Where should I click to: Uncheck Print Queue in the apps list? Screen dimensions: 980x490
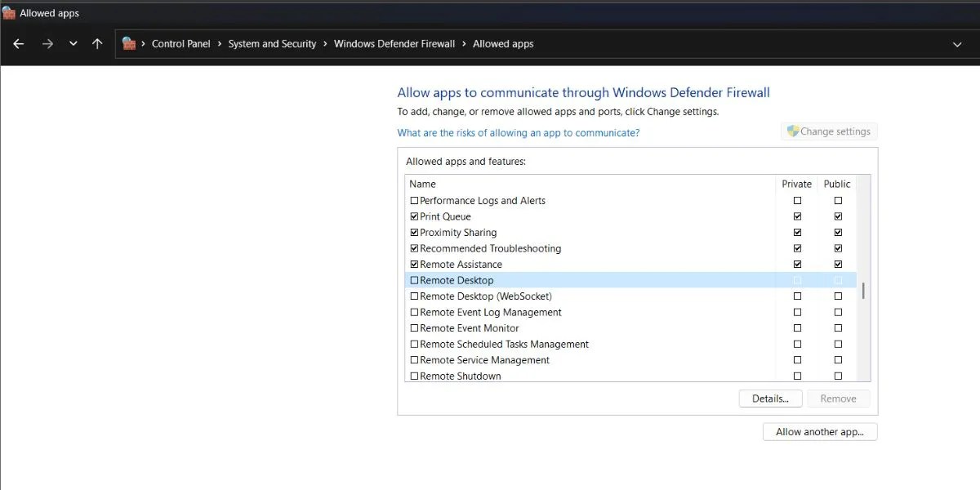coord(414,216)
